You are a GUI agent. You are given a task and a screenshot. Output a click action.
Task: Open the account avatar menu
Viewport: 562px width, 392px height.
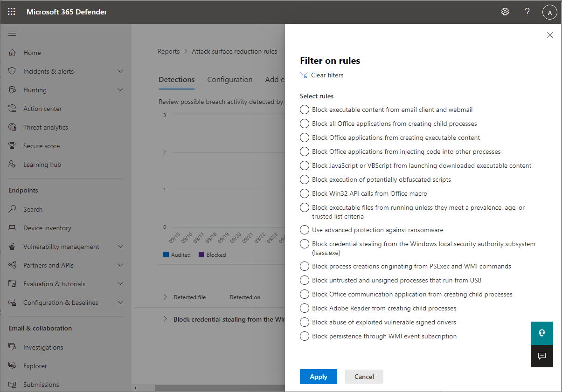point(550,12)
